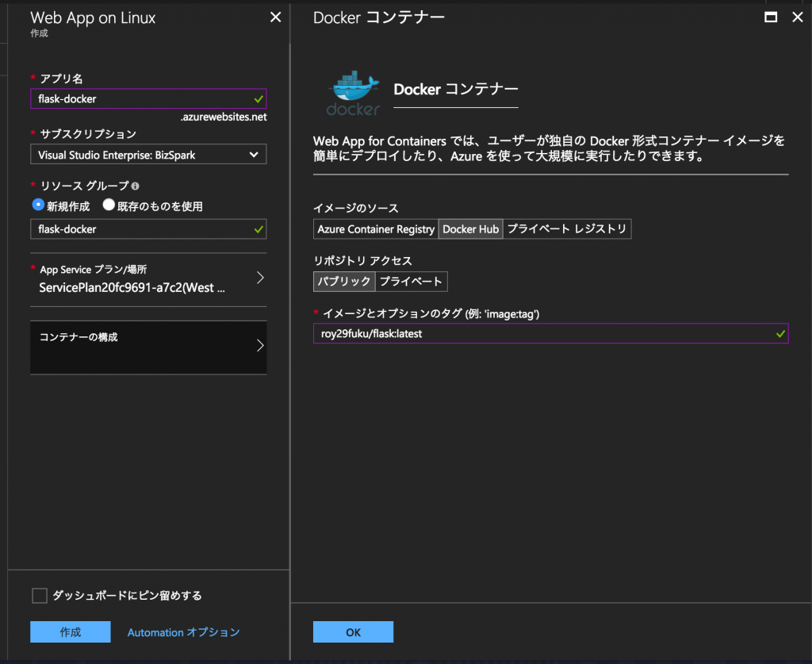Image resolution: width=812 pixels, height=664 pixels.
Task: Choose プライベート repository access
Action: point(412,282)
